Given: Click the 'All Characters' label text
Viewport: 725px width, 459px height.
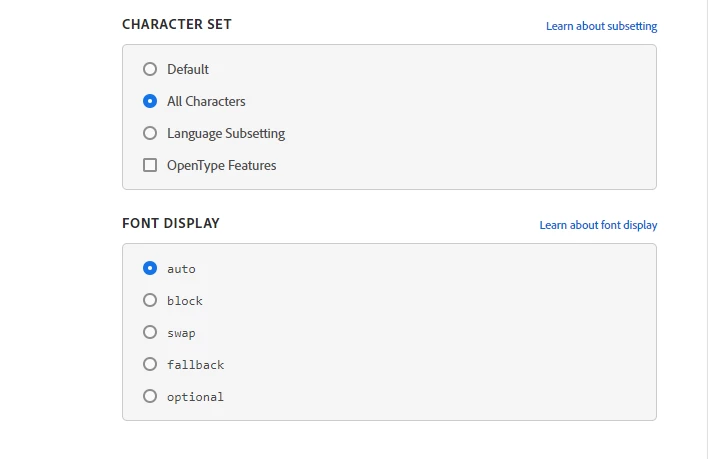Looking at the screenshot, I should click(206, 101).
